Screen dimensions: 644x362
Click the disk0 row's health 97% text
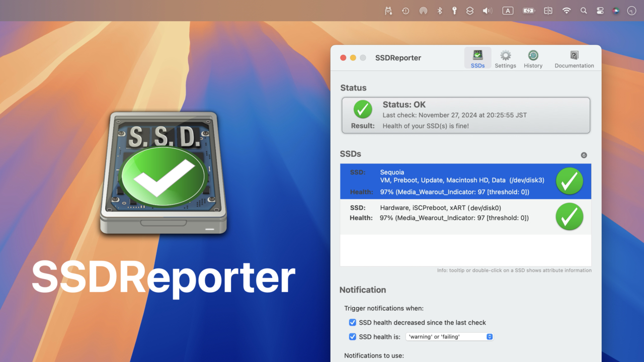[454, 218]
